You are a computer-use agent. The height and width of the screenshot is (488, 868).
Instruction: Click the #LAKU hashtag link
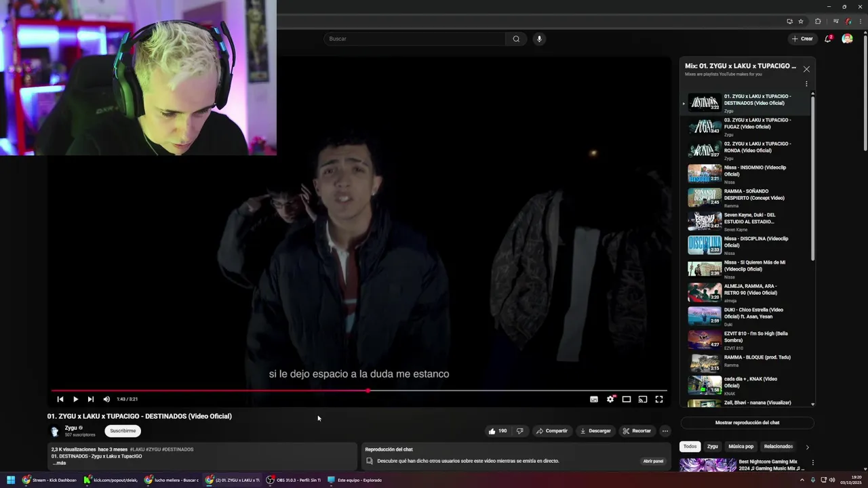(x=137, y=449)
